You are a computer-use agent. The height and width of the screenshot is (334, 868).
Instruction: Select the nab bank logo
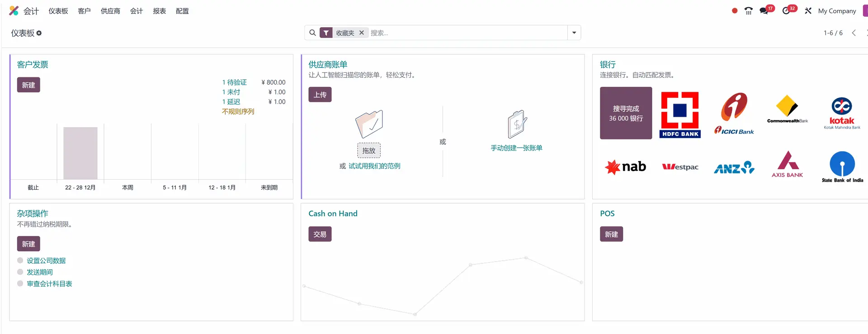(x=626, y=167)
